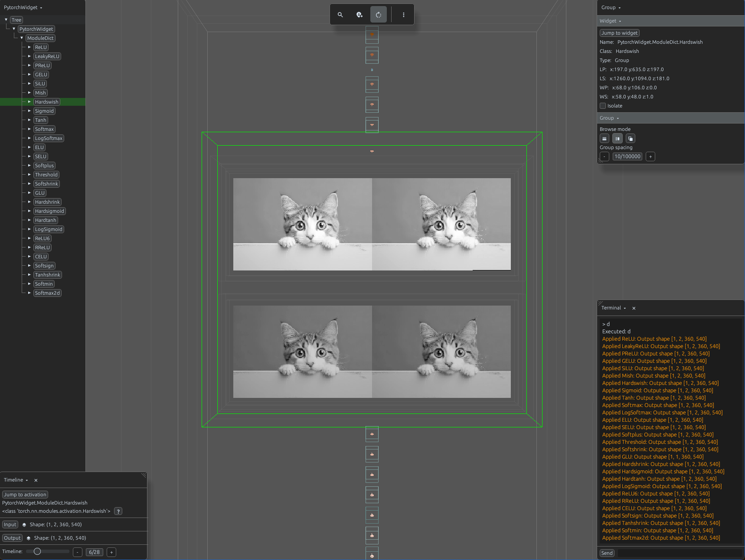Open the Group panel dropdown at top right

tap(611, 7)
